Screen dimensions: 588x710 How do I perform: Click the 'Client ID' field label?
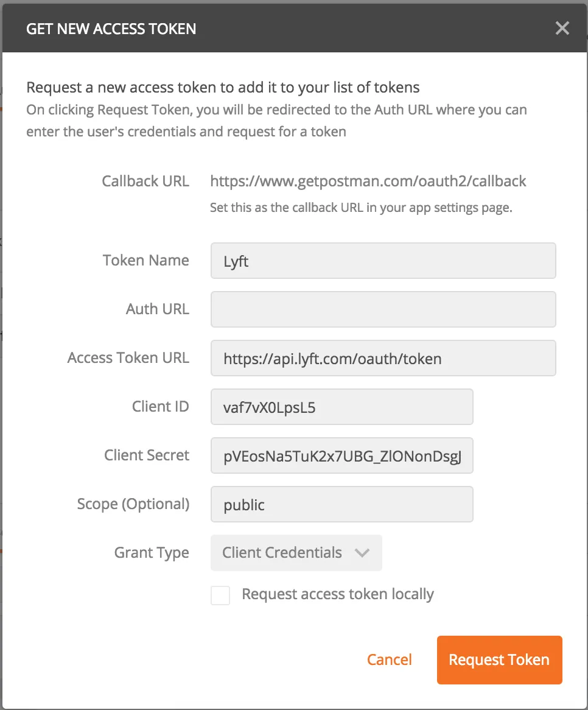[x=161, y=407]
